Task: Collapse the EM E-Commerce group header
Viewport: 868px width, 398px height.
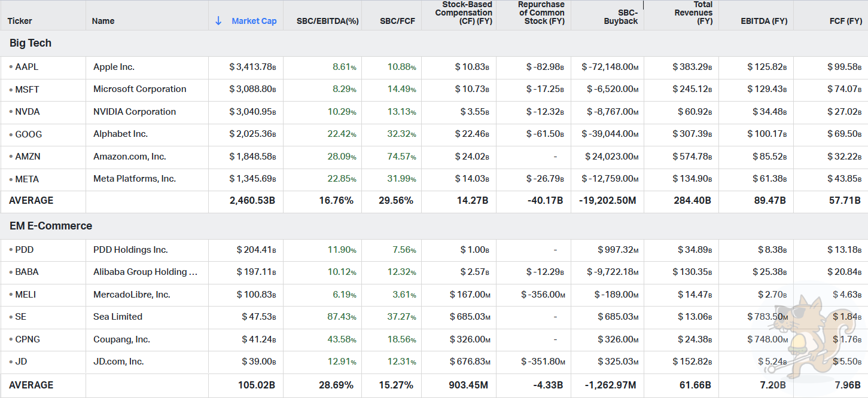Action: tap(51, 226)
